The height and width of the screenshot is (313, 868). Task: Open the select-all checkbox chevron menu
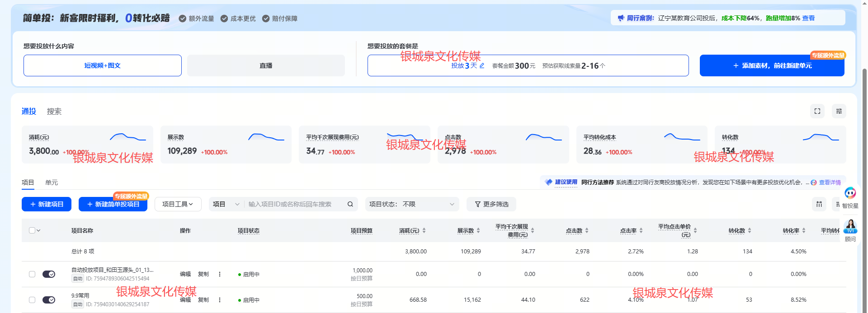(39, 230)
